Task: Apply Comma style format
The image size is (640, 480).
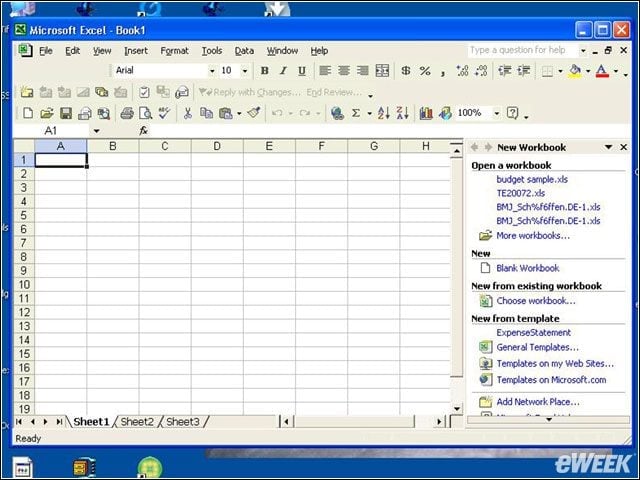Action: point(443,71)
